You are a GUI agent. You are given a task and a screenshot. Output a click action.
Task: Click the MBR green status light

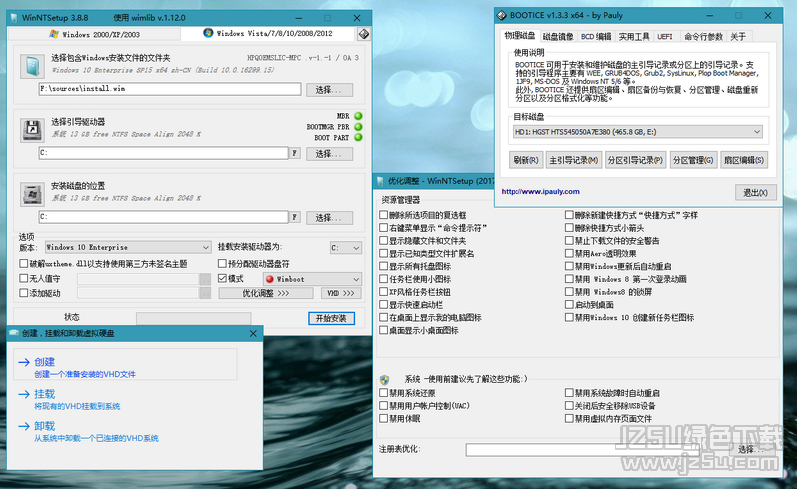pos(358,116)
